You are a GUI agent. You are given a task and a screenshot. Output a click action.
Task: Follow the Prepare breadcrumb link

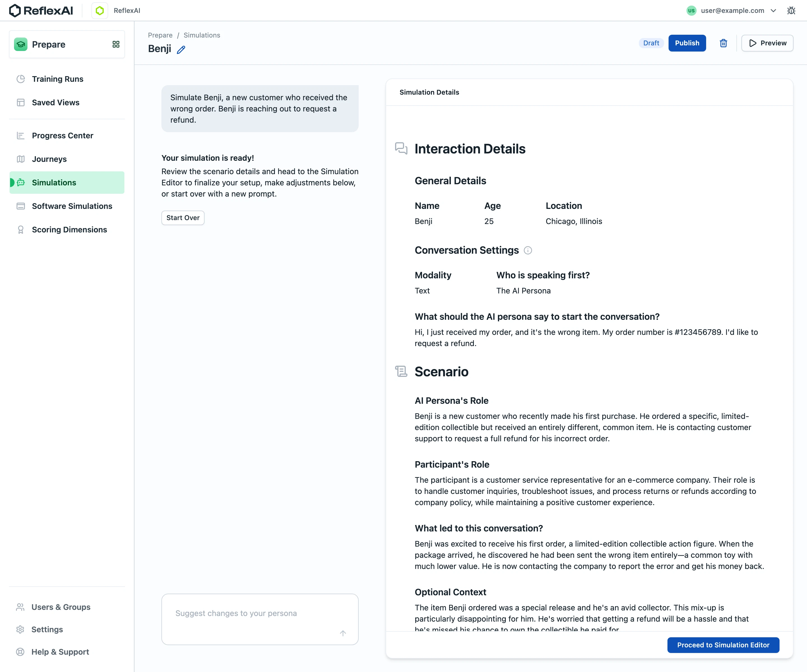coord(160,35)
